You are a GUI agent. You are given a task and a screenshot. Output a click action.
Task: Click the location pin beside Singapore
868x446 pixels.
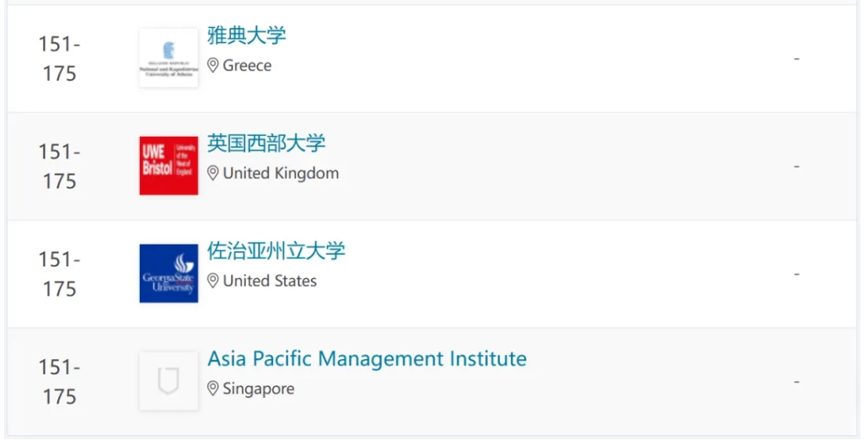213,389
